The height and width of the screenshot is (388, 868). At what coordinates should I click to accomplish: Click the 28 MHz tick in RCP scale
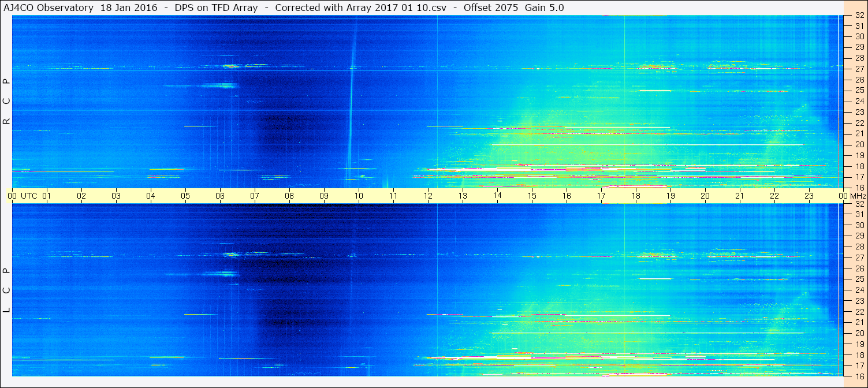[859, 58]
